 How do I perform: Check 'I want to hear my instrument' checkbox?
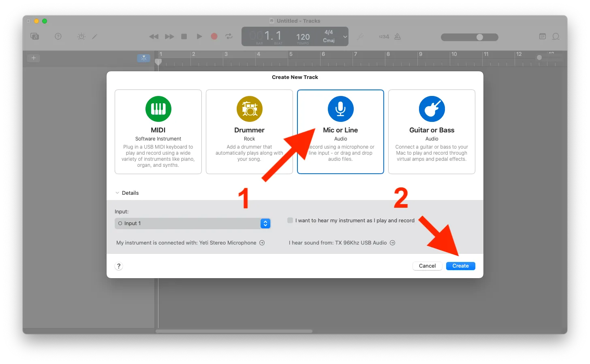290,220
